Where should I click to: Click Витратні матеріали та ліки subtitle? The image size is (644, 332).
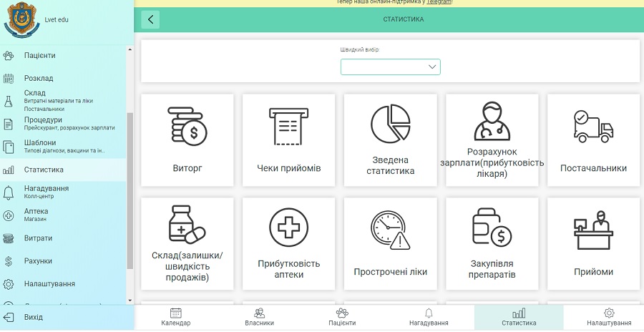pyautogui.click(x=59, y=101)
